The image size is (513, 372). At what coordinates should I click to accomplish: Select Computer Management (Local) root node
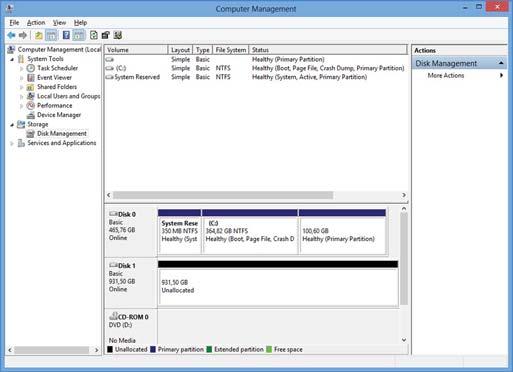(x=54, y=49)
